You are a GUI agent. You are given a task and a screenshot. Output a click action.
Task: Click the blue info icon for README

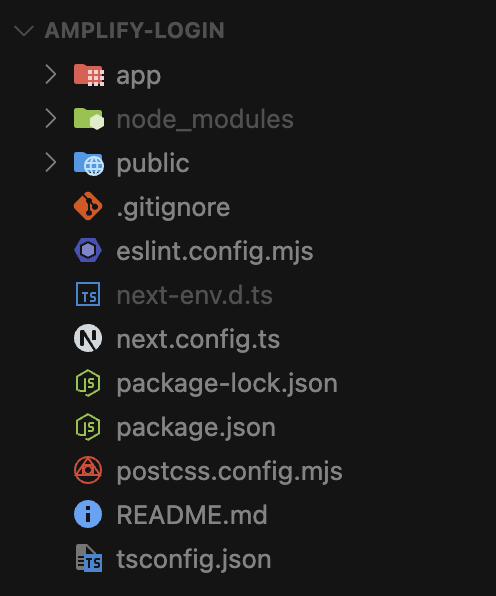pyautogui.click(x=88, y=514)
